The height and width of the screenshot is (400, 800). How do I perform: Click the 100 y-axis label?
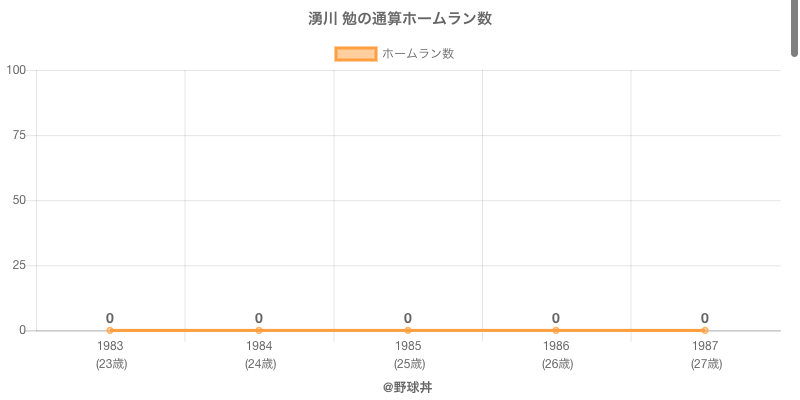16,70
